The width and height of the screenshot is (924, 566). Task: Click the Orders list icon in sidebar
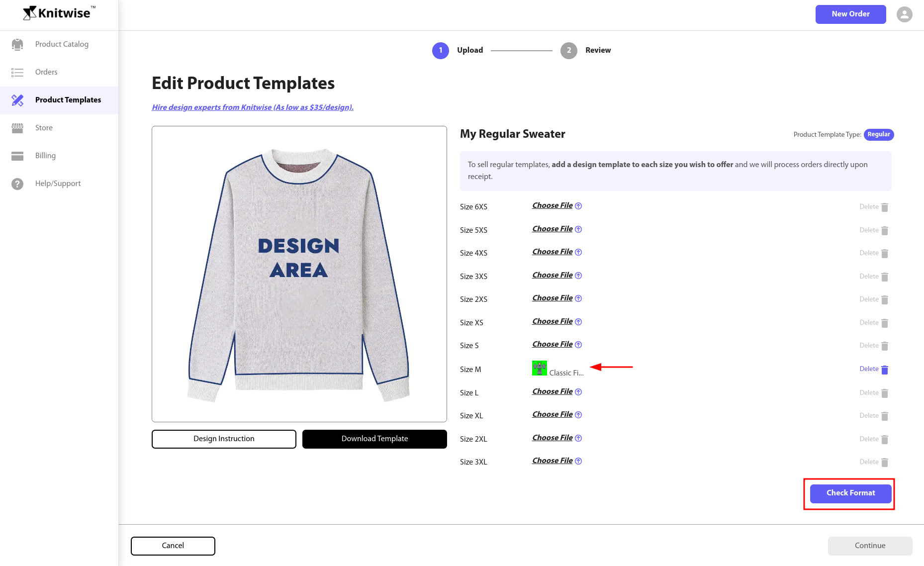click(x=17, y=73)
